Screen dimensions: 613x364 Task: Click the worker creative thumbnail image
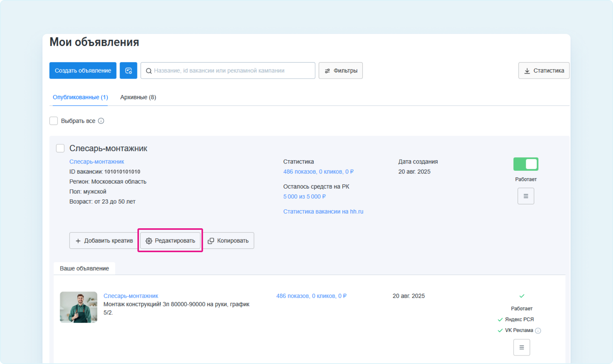coord(79,307)
